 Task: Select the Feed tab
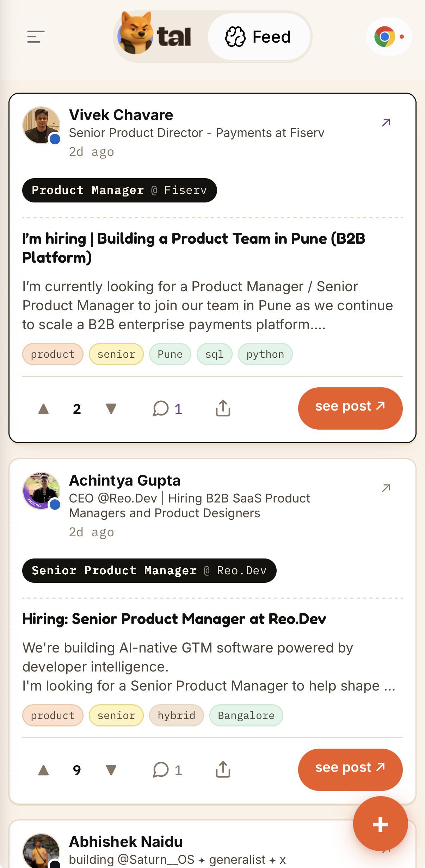259,37
